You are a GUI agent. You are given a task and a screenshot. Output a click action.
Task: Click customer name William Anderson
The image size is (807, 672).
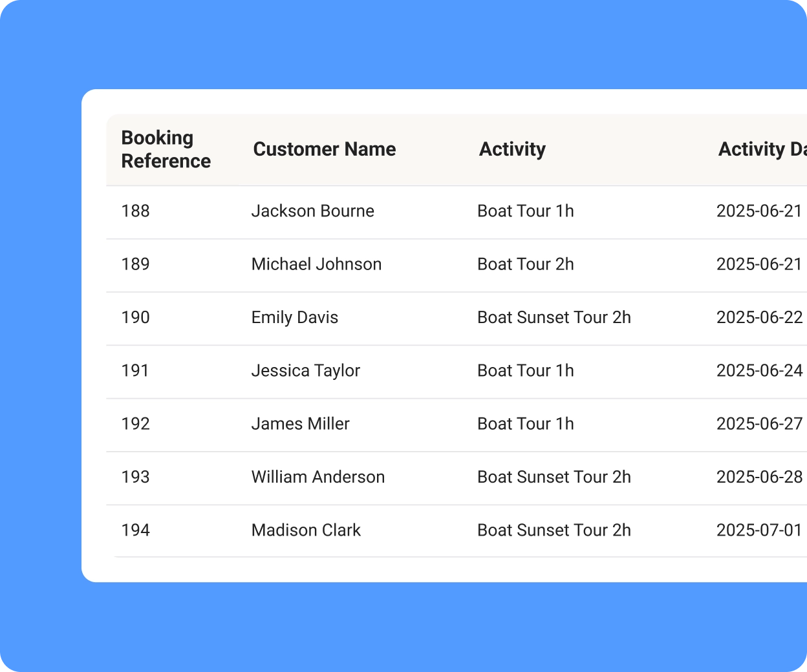click(318, 477)
